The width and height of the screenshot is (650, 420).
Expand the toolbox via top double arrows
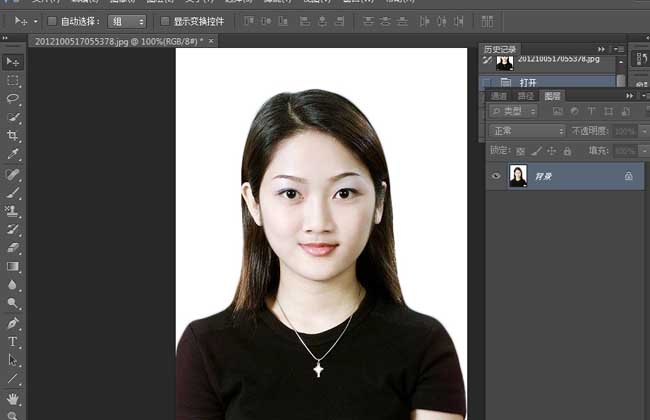click(x=5, y=38)
